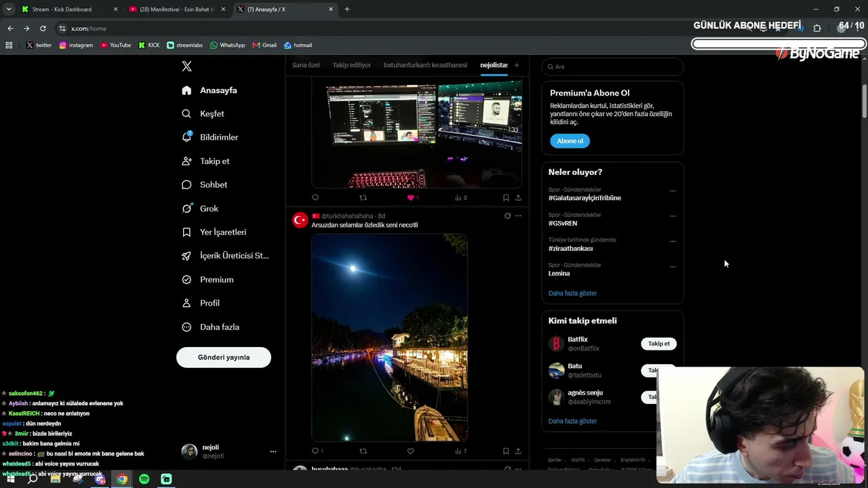This screenshot has width=868, height=488.
Task: Open the Profil page
Action: [x=200, y=304]
